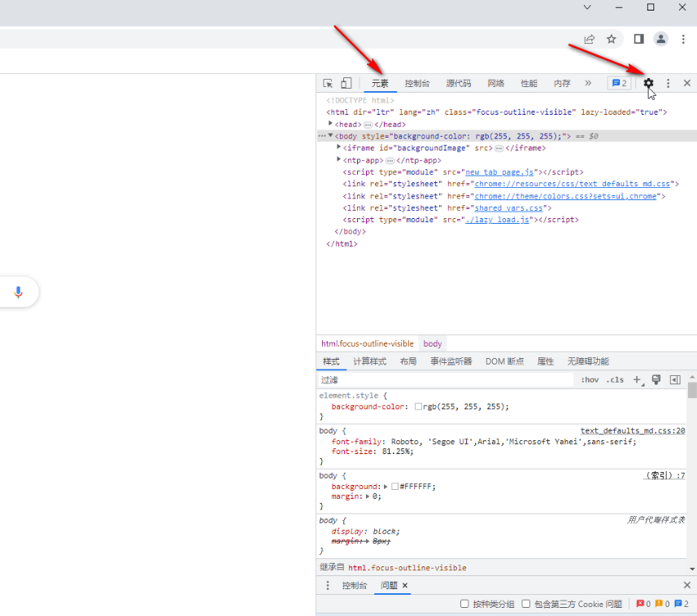Open the 无障碍功能 subtab
697x616 pixels.
588,361
